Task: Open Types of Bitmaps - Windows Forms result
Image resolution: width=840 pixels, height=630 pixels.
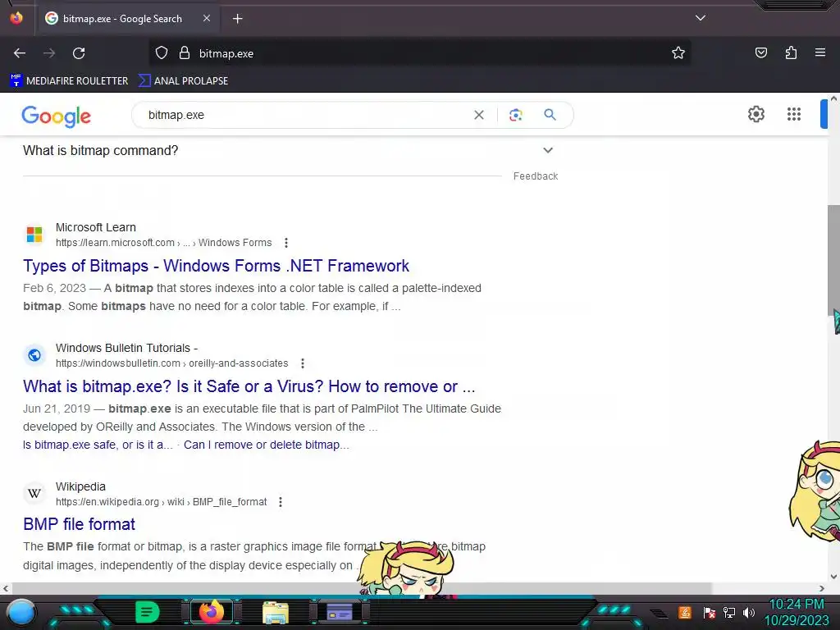Action: click(216, 266)
